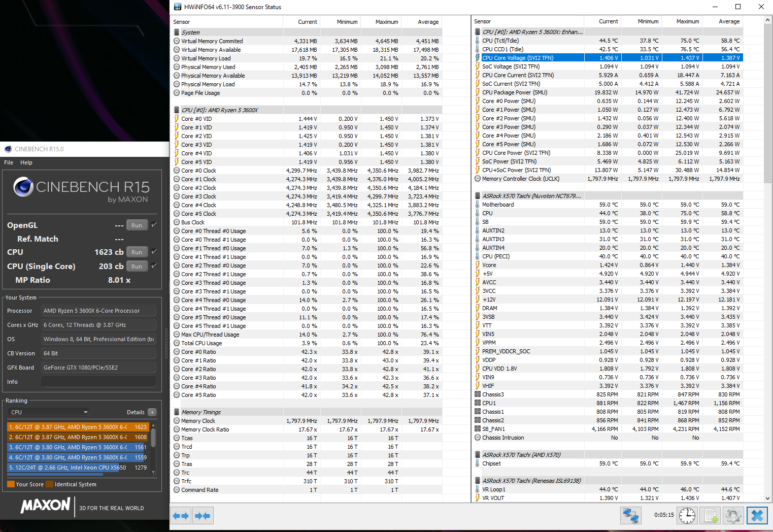Click the Core #0 VID voltage icon
The image size is (773, 532).
177,119
